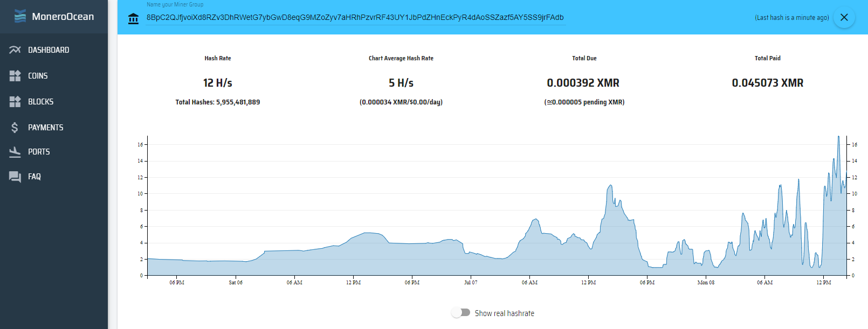868x329 pixels.
Task: Select the BLOCKS label in sidebar
Action: (x=41, y=102)
